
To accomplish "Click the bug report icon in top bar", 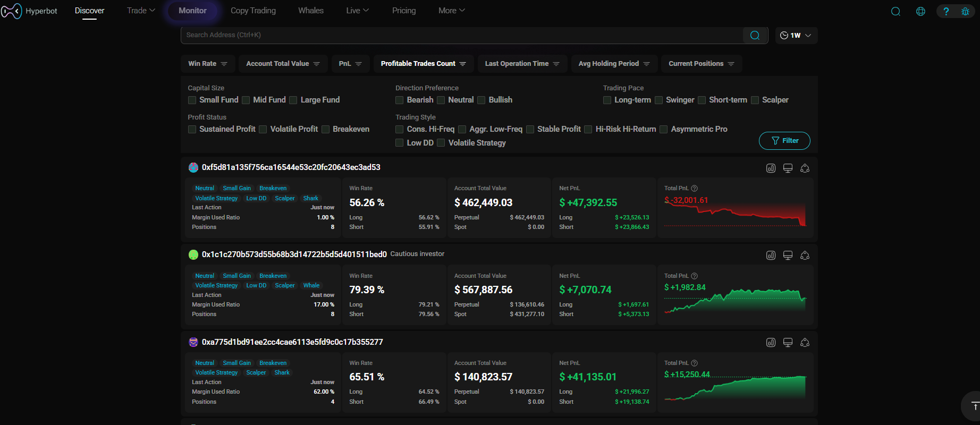I will (x=965, y=11).
